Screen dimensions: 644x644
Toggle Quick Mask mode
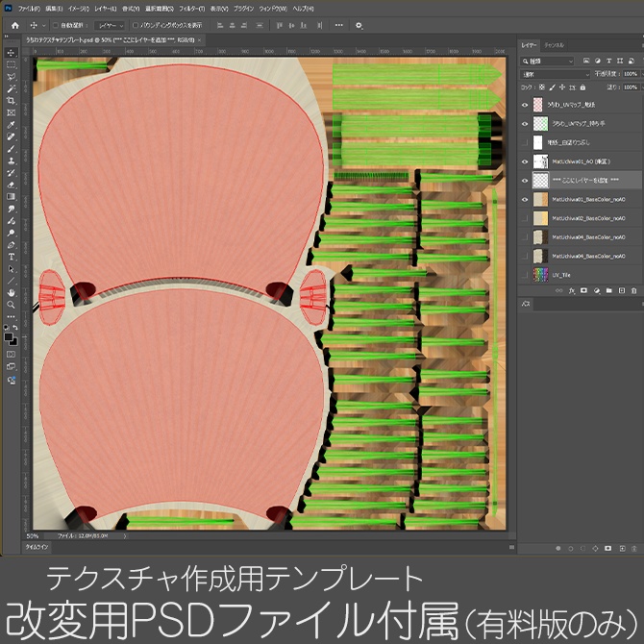[12, 354]
